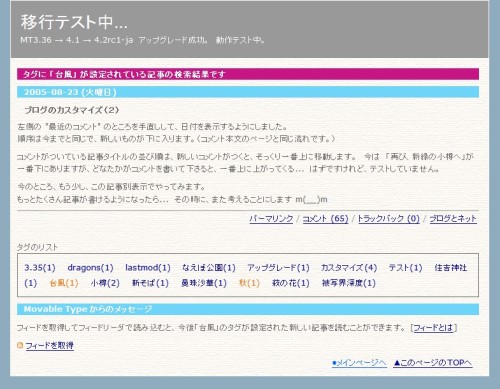Viewport: 500px width, 389px height.
Task: Go to メインページへ link
Action: pos(359,363)
